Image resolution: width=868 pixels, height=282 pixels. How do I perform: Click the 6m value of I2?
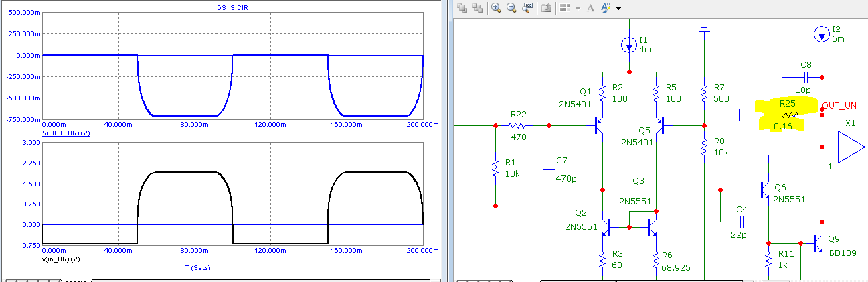839,39
